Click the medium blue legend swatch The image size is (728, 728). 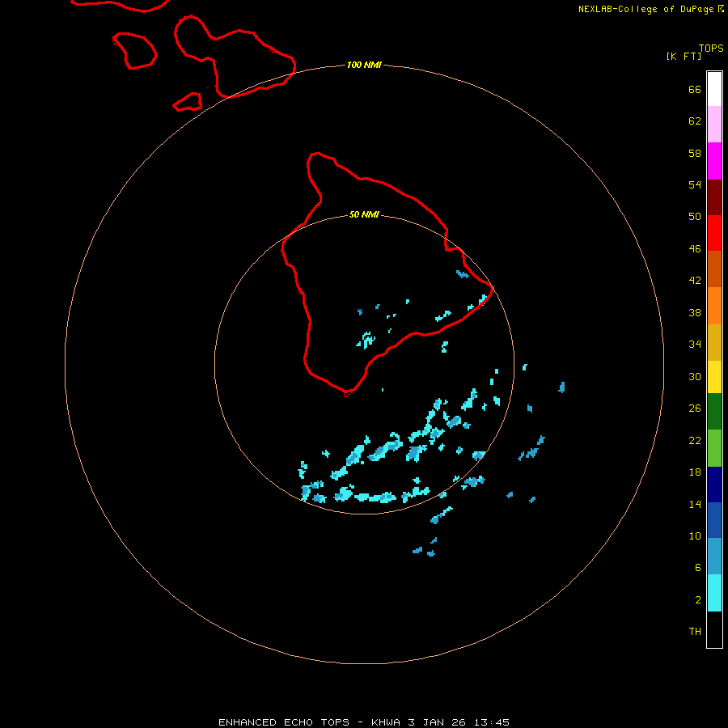[x=714, y=520]
